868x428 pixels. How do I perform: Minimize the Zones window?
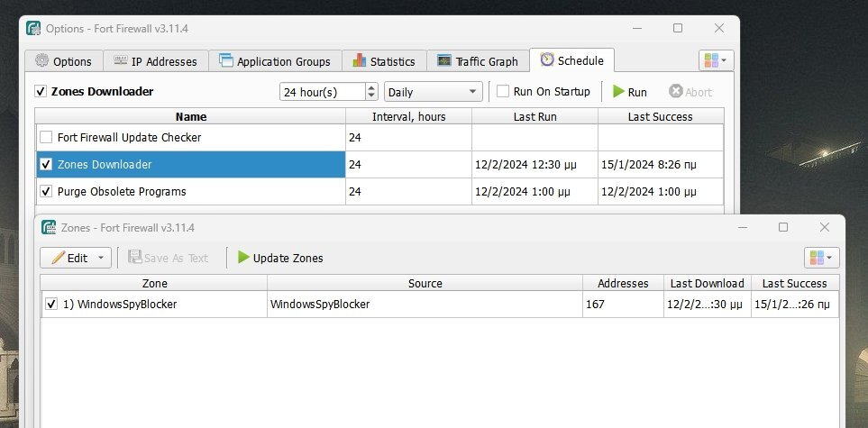coord(743,227)
